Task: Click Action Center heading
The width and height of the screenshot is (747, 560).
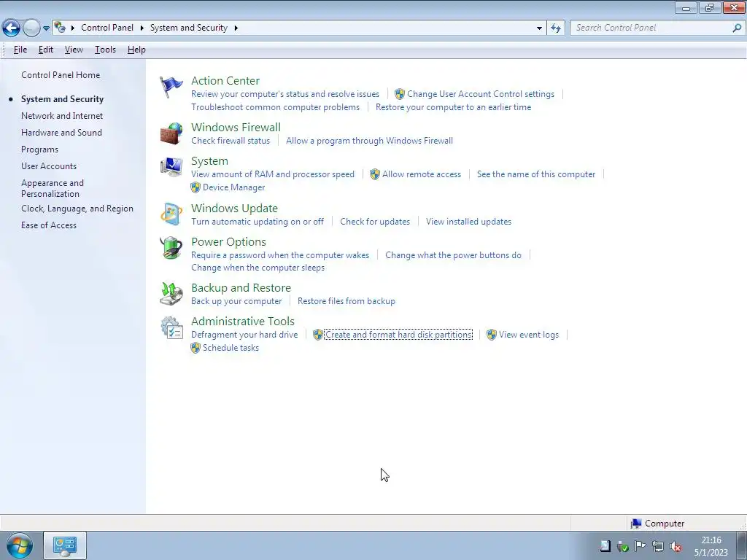Action: point(225,80)
